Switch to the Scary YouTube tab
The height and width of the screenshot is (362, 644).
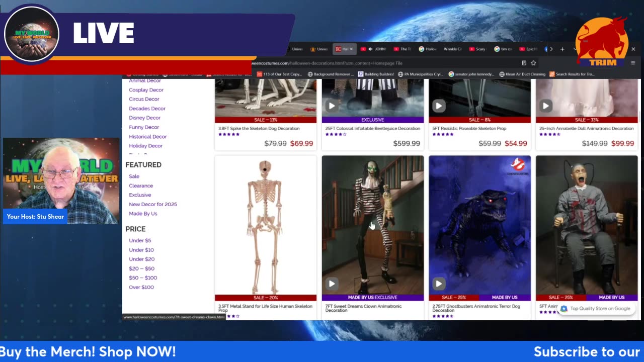tap(477, 49)
